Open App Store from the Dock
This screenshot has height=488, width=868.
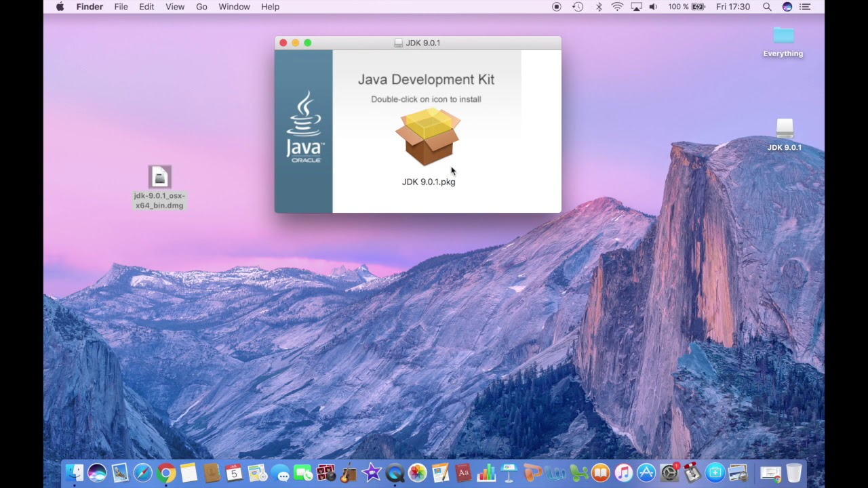coord(646,472)
